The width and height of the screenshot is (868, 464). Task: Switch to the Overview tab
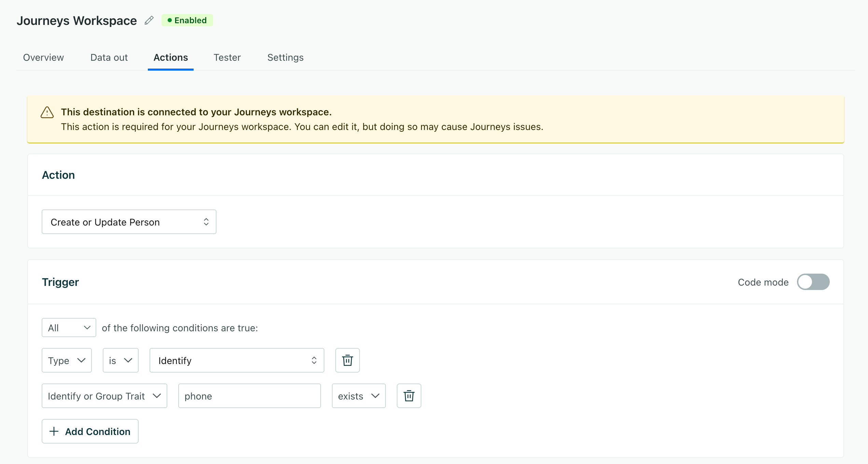(43, 57)
